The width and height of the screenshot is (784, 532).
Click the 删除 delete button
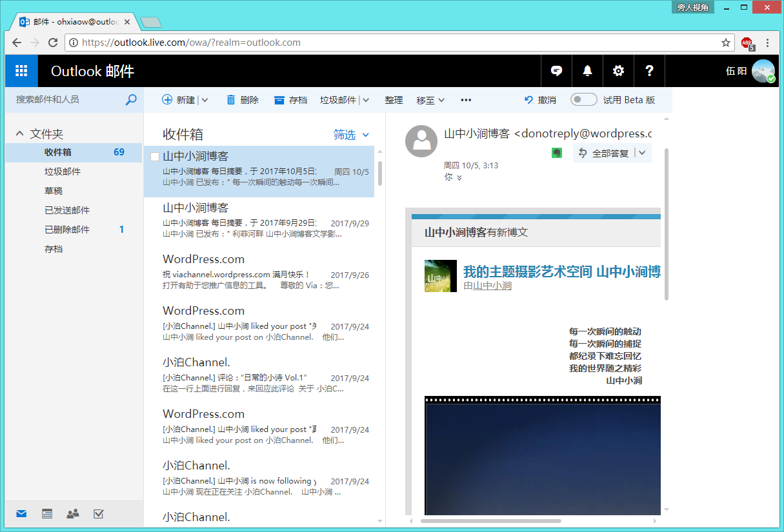243,100
